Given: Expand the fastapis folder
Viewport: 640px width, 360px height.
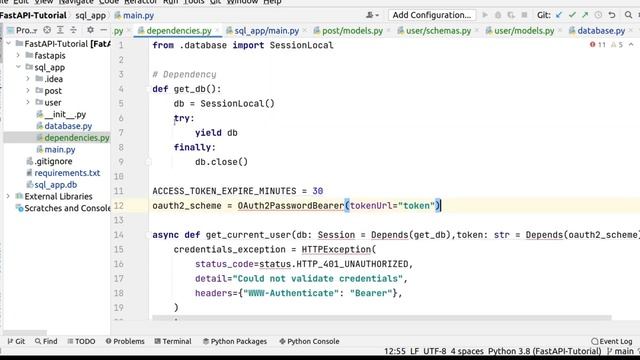Looking at the screenshot, I should tap(18, 56).
